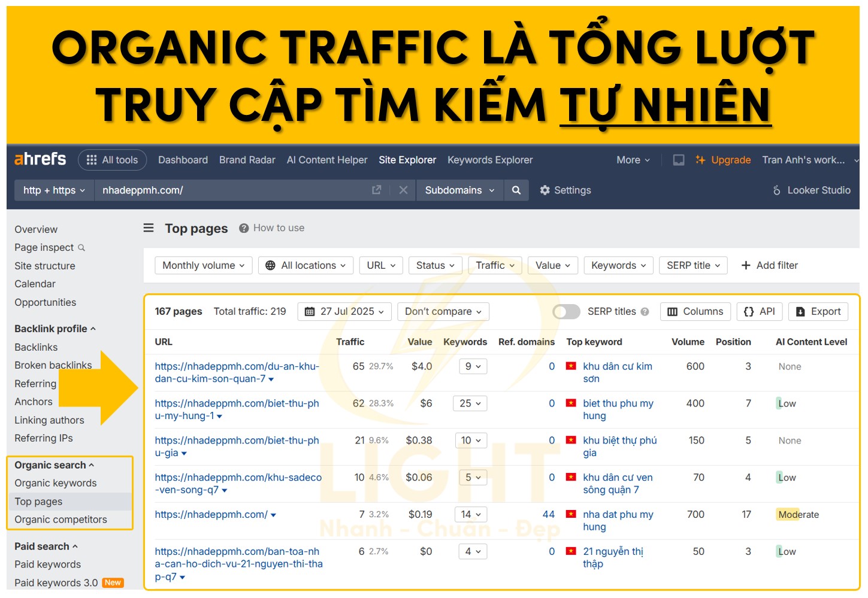Expand the keywords count 9 dropdown
Screen dimensions: 868x598
point(473,366)
